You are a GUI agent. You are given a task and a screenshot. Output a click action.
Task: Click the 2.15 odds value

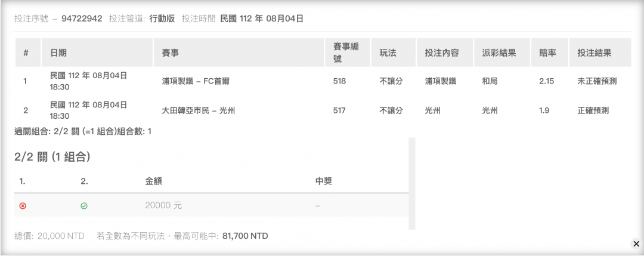click(x=547, y=81)
